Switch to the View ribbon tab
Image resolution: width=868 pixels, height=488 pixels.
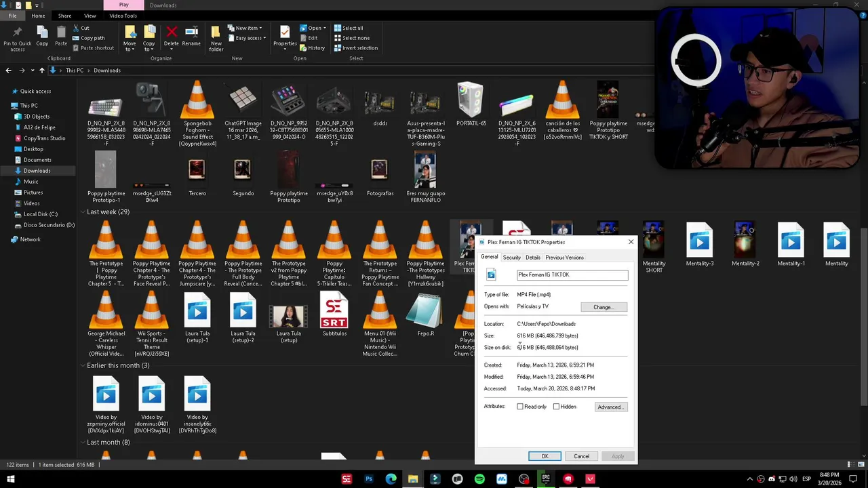click(90, 16)
